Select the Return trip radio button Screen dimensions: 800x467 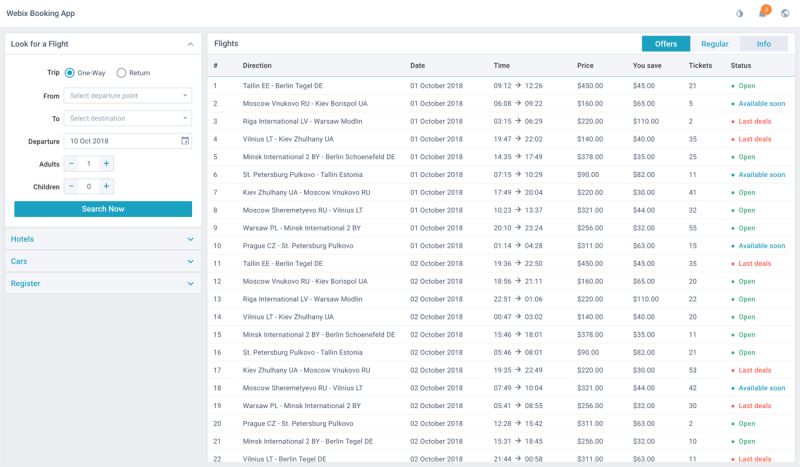pyautogui.click(x=121, y=73)
